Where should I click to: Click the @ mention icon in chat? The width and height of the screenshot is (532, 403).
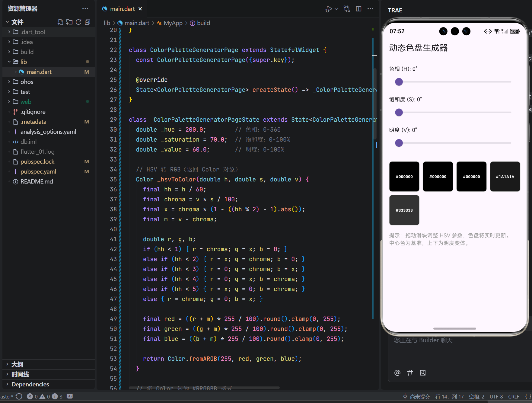(x=397, y=373)
